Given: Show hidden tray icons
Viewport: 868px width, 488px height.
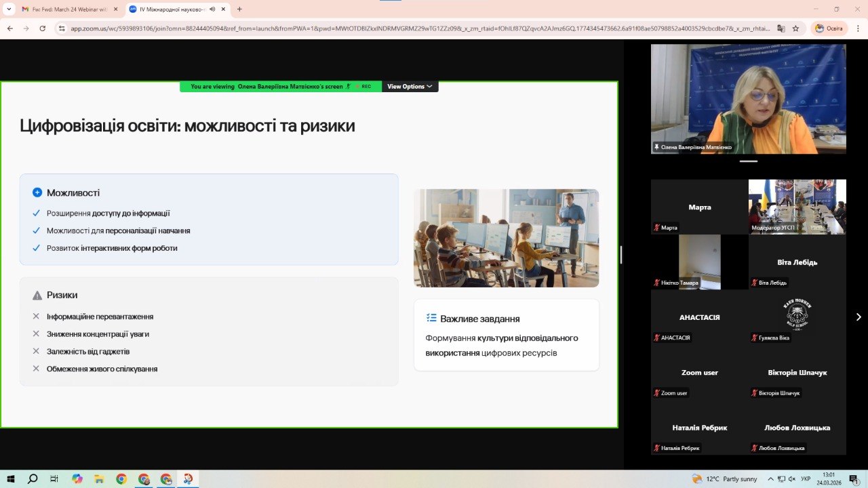Looking at the screenshot, I should (772, 479).
